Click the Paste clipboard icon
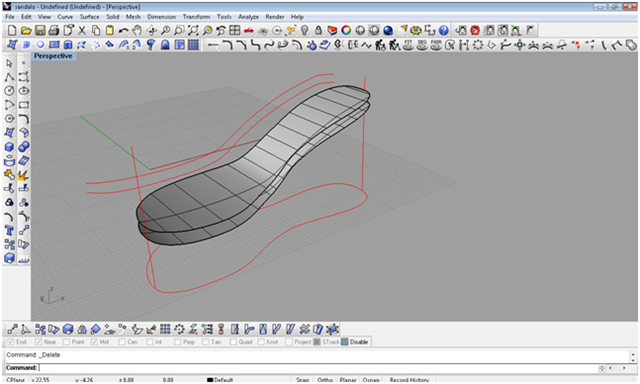The height and width of the screenshot is (384, 640). point(110,30)
